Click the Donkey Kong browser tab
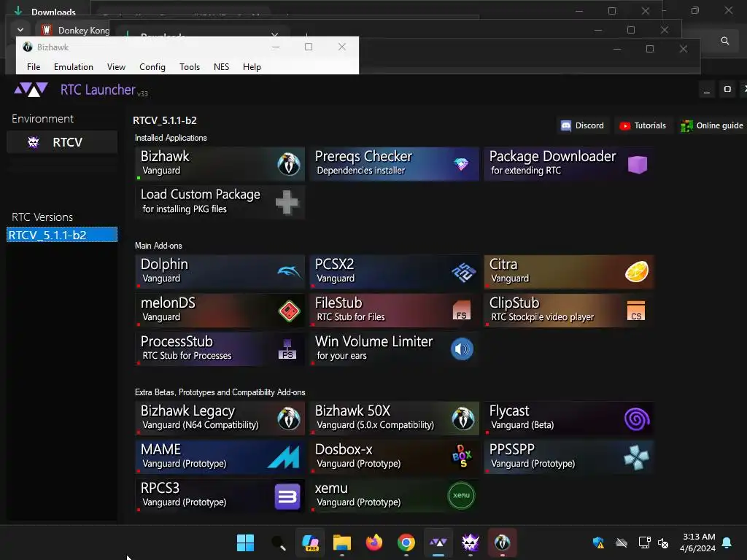The width and height of the screenshot is (747, 560). (75, 30)
